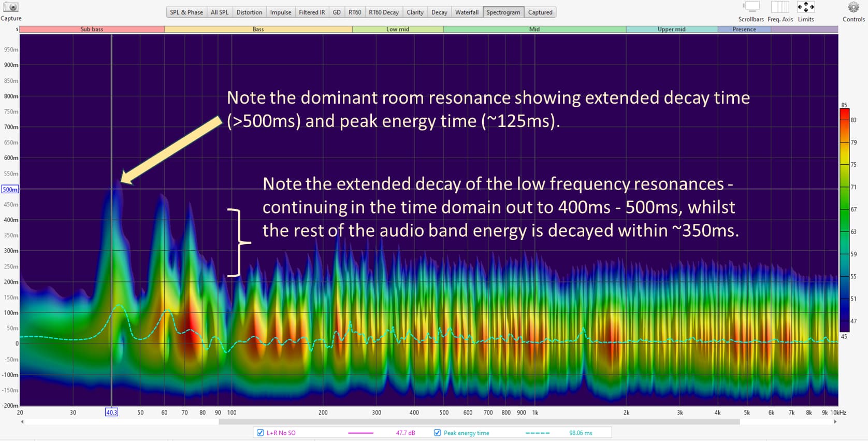Click the Captured tab button
The height and width of the screenshot is (441, 868).
[540, 12]
